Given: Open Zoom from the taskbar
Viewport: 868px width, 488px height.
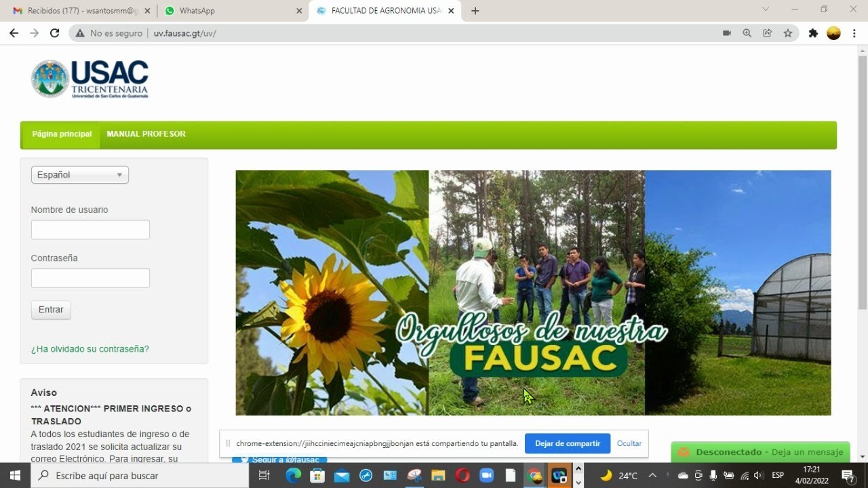Looking at the screenshot, I should click(x=487, y=475).
